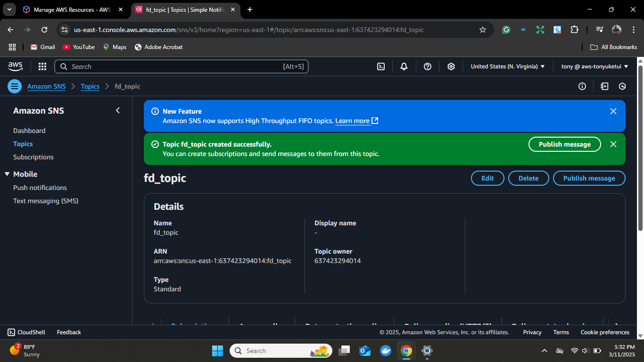Open the All Bookmarks folder
The width and height of the screenshot is (644, 362).
614,47
